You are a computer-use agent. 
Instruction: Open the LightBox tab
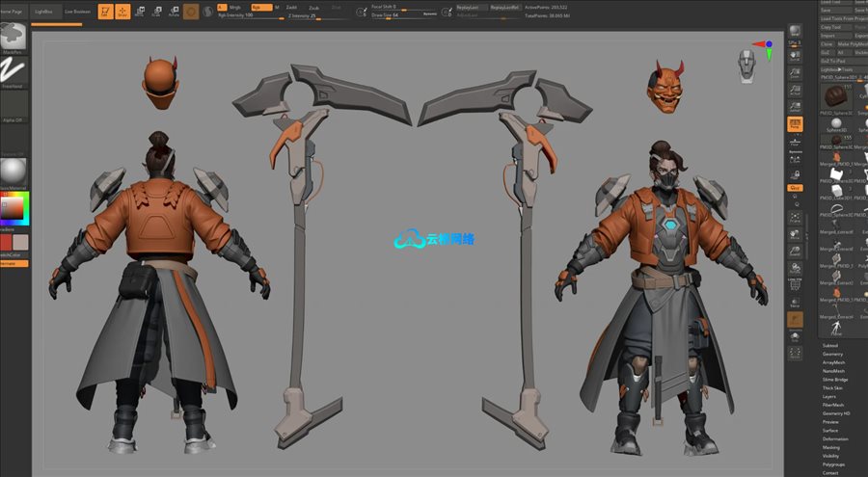click(x=43, y=11)
